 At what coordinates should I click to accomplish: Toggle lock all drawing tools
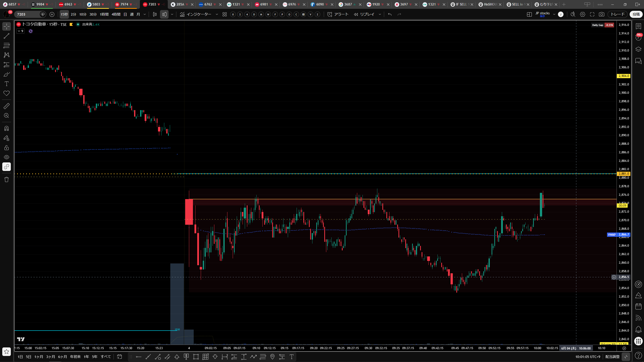click(x=7, y=148)
